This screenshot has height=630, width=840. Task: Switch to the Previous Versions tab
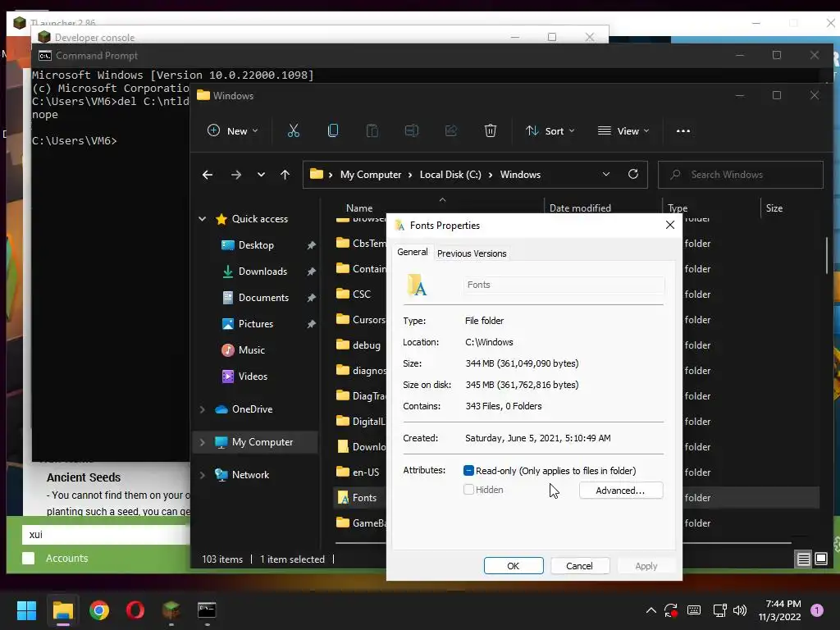point(472,253)
